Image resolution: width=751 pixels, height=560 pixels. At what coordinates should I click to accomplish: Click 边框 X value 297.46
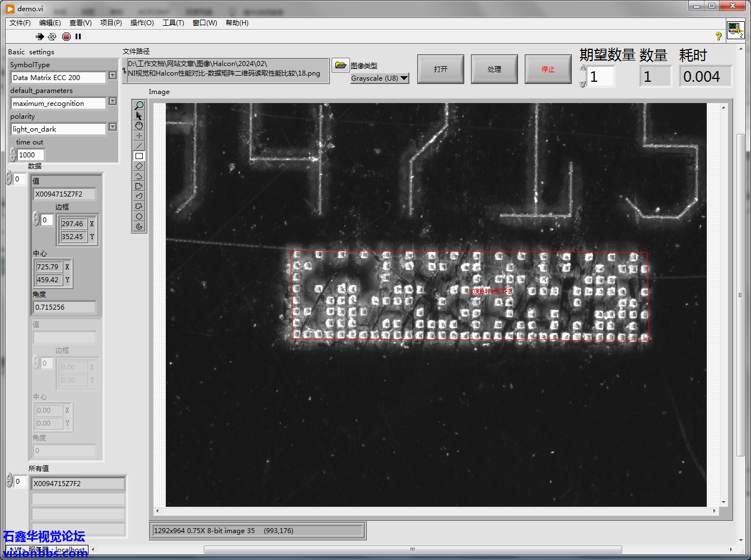(x=73, y=223)
